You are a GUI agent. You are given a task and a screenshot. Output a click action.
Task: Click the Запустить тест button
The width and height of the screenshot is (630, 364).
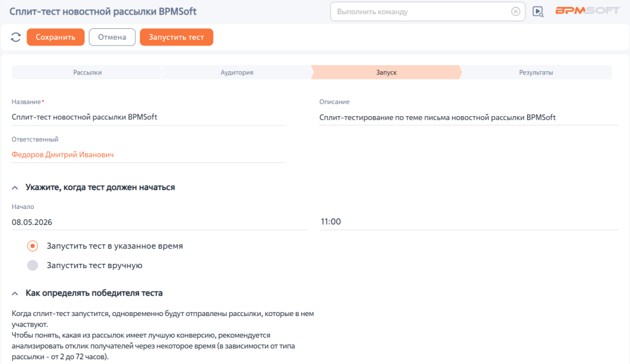pos(177,37)
